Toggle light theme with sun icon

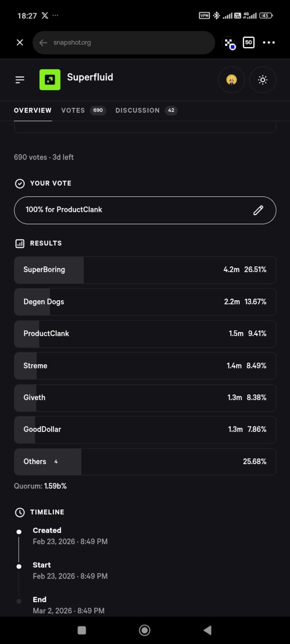(x=263, y=80)
